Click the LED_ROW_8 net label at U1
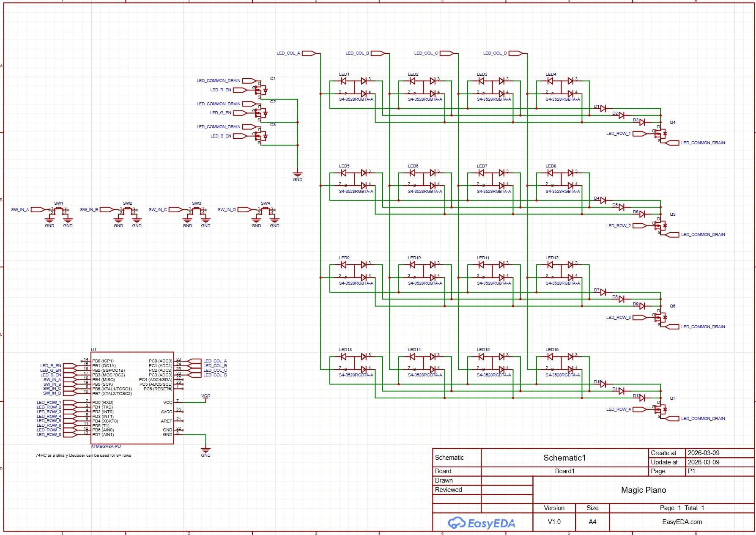The image size is (756, 535). (49, 435)
